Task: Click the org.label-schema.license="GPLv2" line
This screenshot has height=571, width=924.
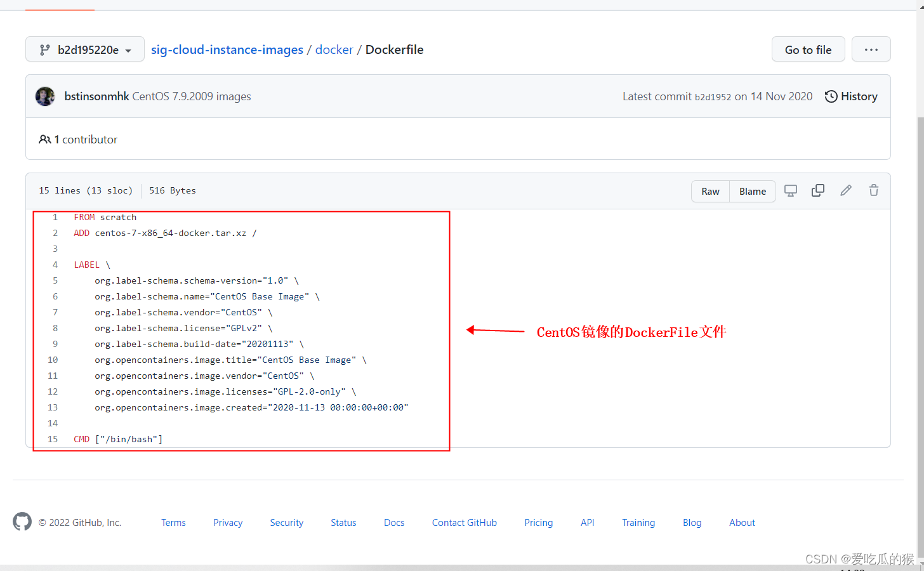Action: click(183, 328)
